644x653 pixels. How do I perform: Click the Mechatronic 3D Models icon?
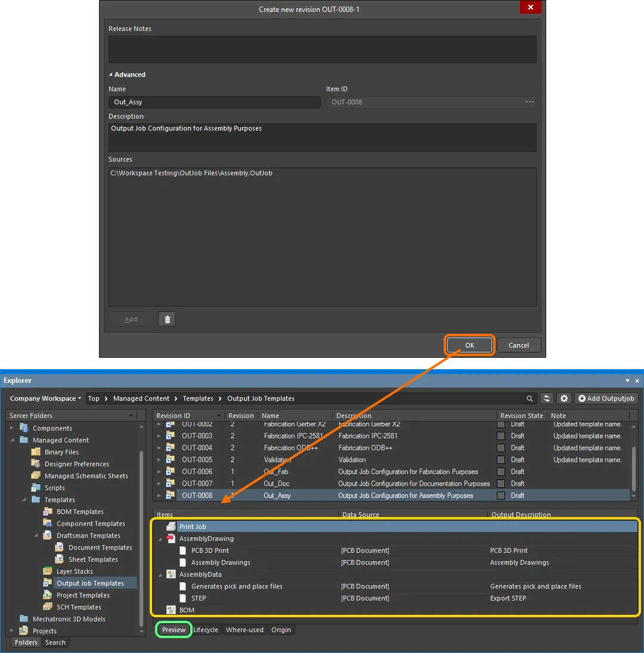point(24,618)
